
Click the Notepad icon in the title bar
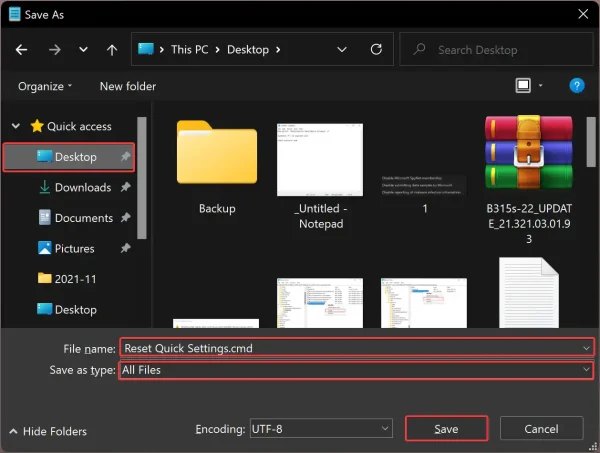[x=15, y=14]
